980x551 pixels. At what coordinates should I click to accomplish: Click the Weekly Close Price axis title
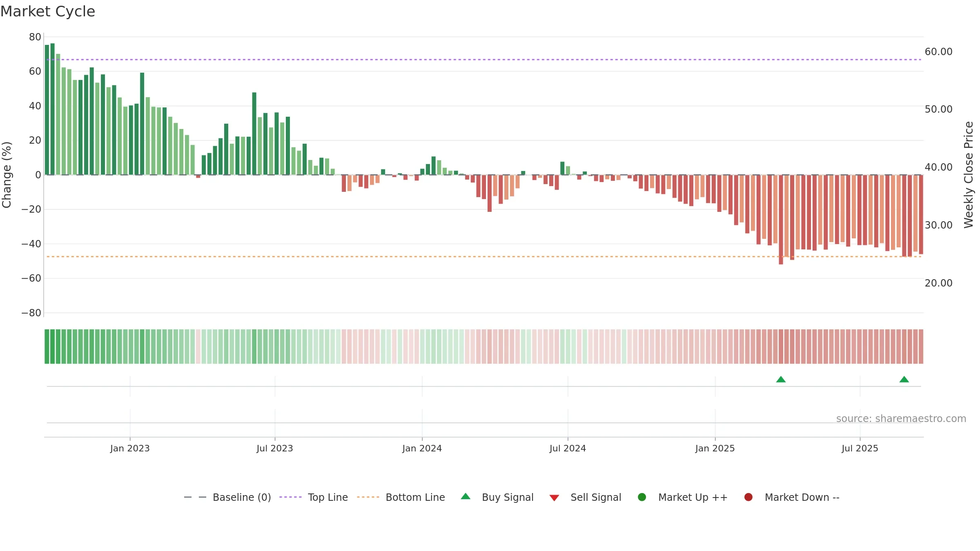969,175
